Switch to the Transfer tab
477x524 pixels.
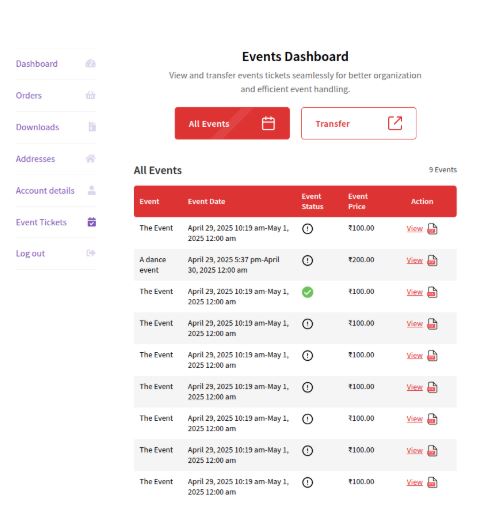(359, 123)
